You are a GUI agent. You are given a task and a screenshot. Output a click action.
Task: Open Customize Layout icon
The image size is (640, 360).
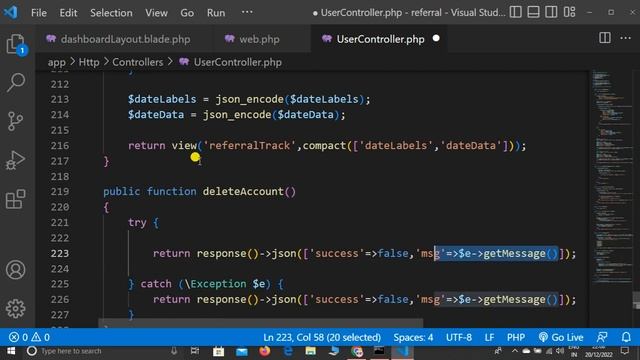point(569,12)
